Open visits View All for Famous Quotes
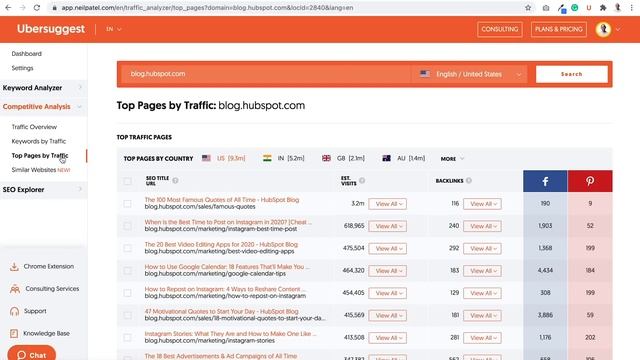This screenshot has height=360, width=640. point(387,204)
